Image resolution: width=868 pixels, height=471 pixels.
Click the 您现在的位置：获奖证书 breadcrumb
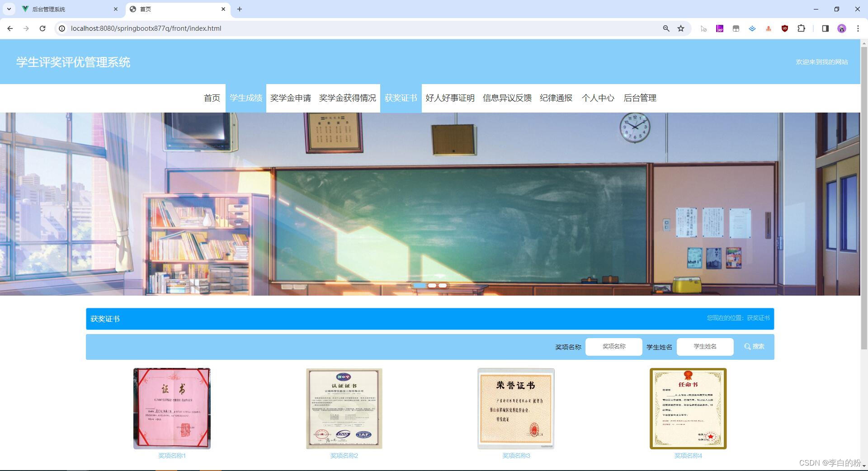(738, 318)
